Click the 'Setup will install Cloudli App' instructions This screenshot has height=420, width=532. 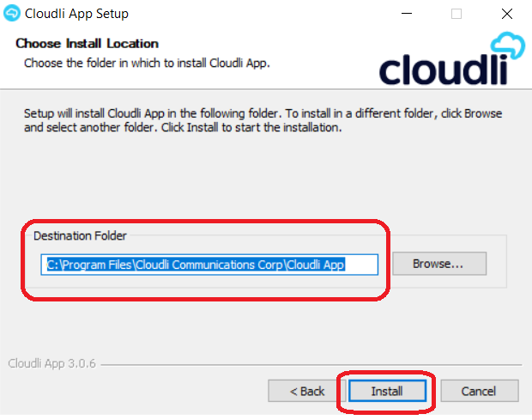263,120
